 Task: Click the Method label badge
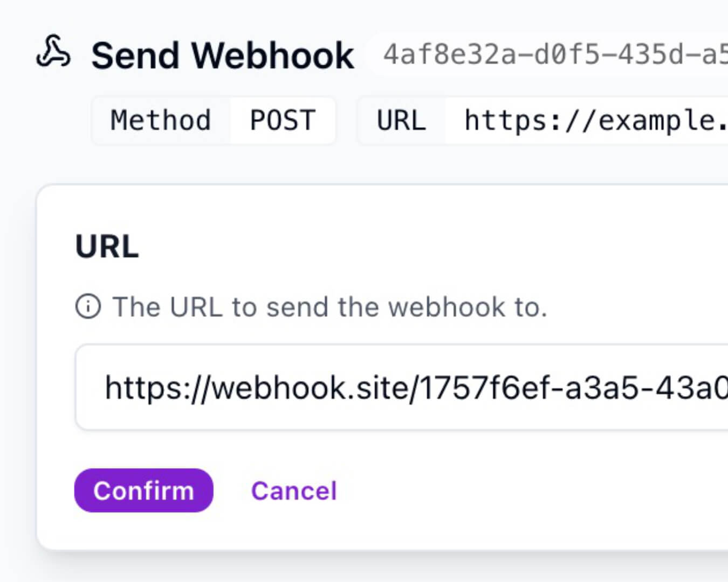click(160, 121)
